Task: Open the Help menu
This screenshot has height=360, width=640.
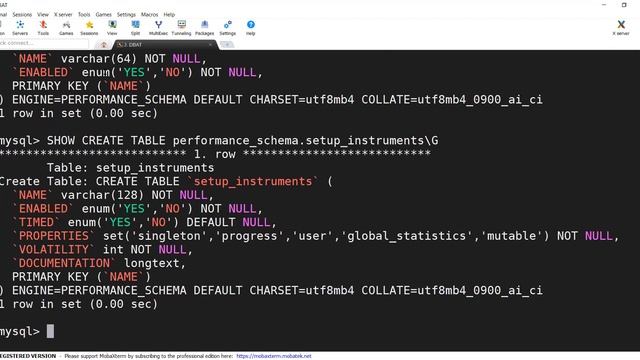Action: click(169, 14)
